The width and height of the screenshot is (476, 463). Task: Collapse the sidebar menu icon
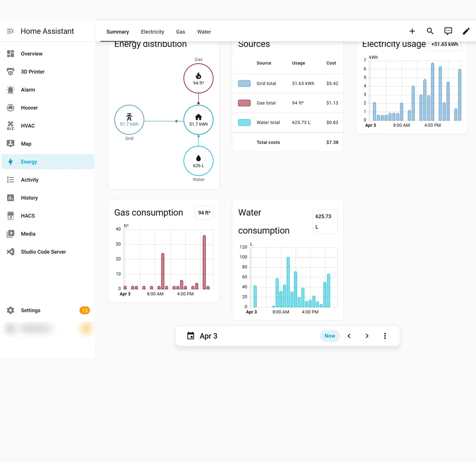click(x=11, y=31)
